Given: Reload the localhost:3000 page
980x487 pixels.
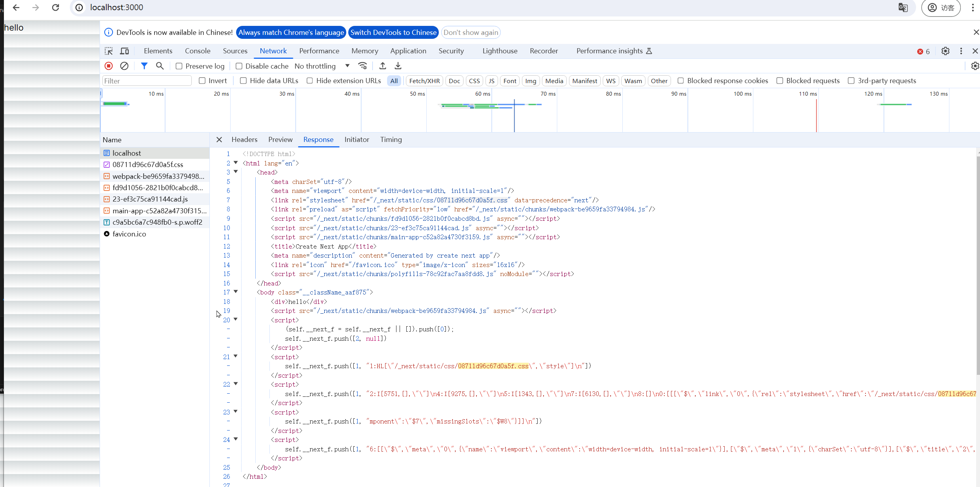Looking at the screenshot, I should pyautogui.click(x=56, y=7).
